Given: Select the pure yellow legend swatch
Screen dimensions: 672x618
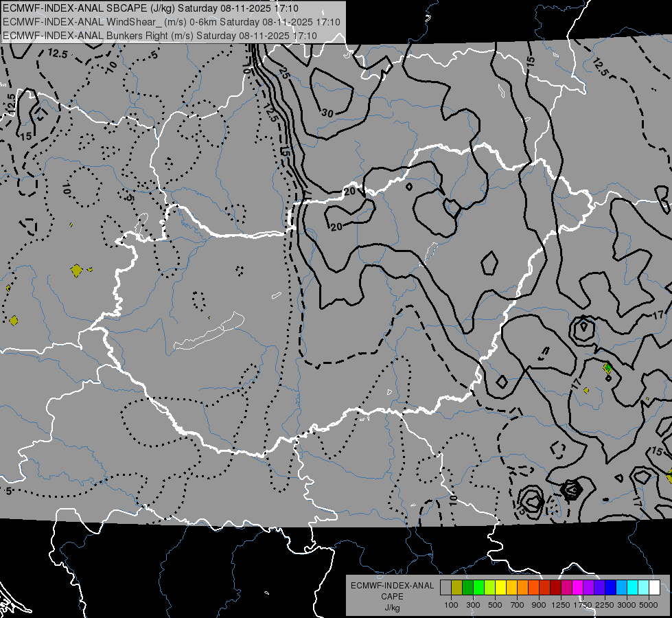Looking at the screenshot, I should pyautogui.click(x=500, y=588).
